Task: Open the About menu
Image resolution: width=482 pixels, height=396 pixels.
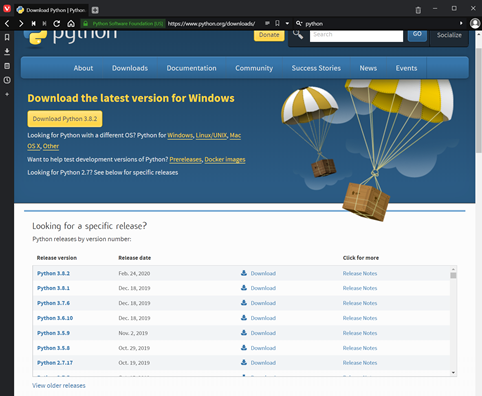Action: pos(83,68)
